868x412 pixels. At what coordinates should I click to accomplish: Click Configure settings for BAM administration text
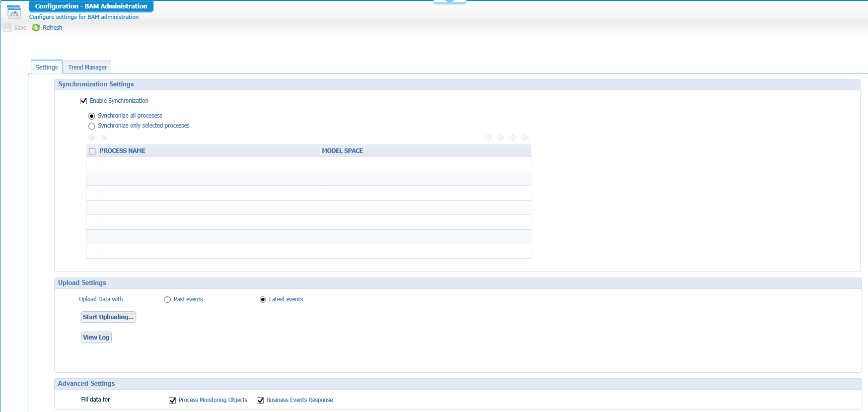(84, 17)
